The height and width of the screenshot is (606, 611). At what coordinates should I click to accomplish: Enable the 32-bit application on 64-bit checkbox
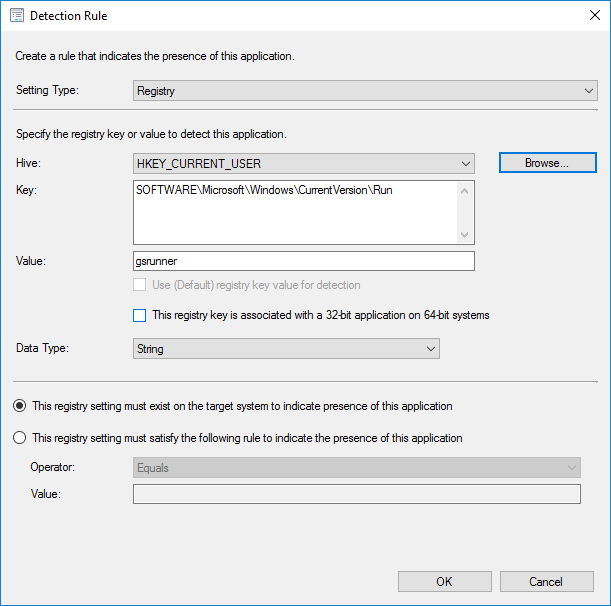140,316
